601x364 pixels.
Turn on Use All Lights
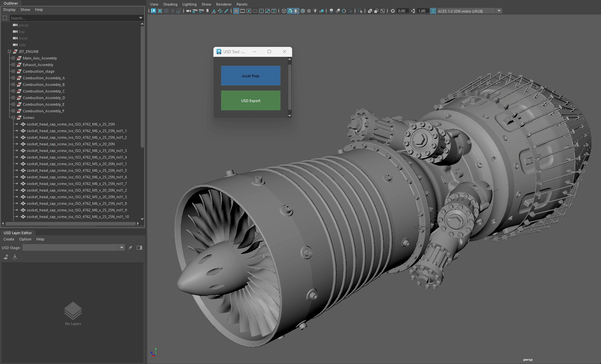tap(316, 11)
